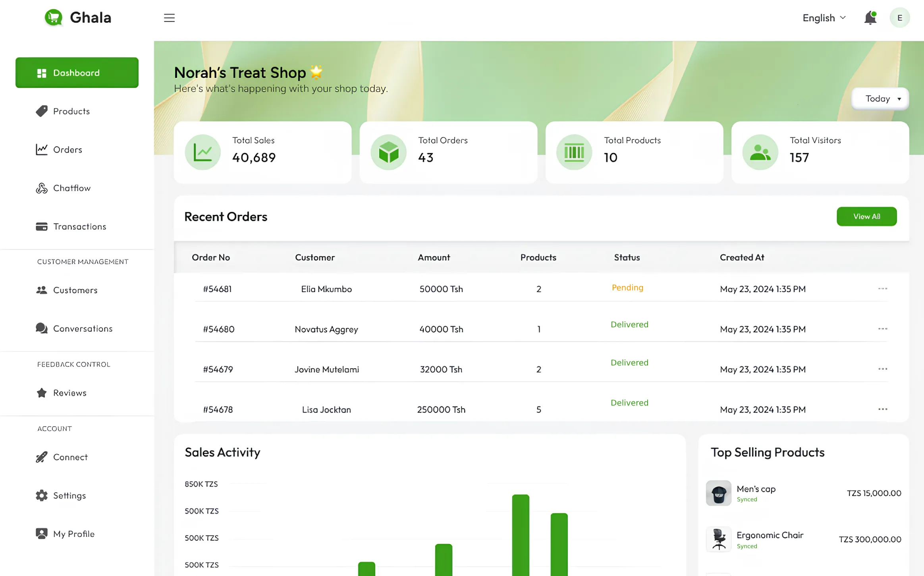This screenshot has height=576, width=924.
Task: Open the notifications bell
Action: (870, 18)
